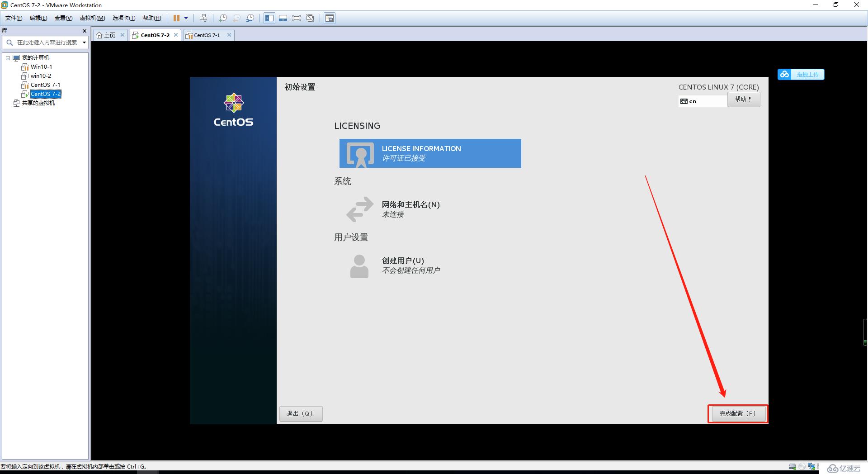Open the power options dropdown arrow beside pause
Viewport: 868px width, 474px height.
pos(186,18)
